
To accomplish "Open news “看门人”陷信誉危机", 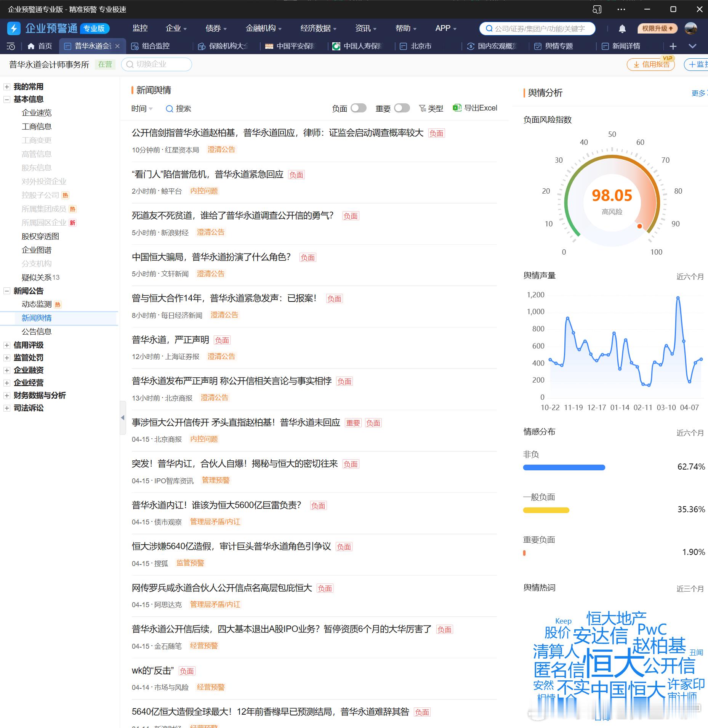I will click(x=208, y=175).
